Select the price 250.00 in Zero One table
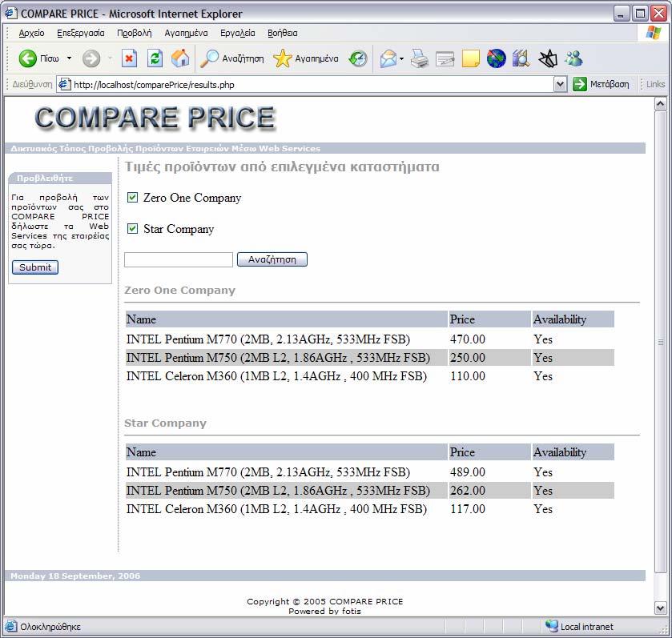 click(468, 358)
